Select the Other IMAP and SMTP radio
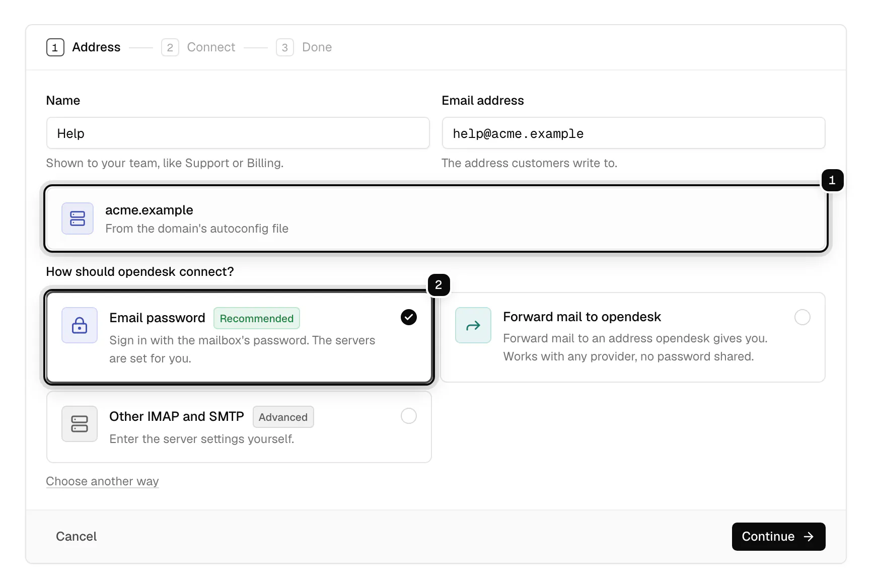 click(409, 416)
